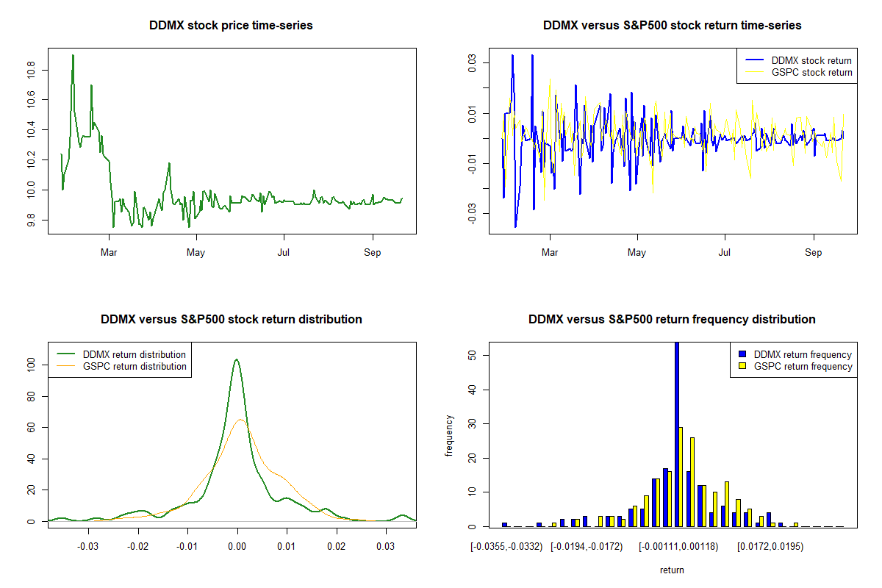Select 'GSPC stock return' legend label

811,72
